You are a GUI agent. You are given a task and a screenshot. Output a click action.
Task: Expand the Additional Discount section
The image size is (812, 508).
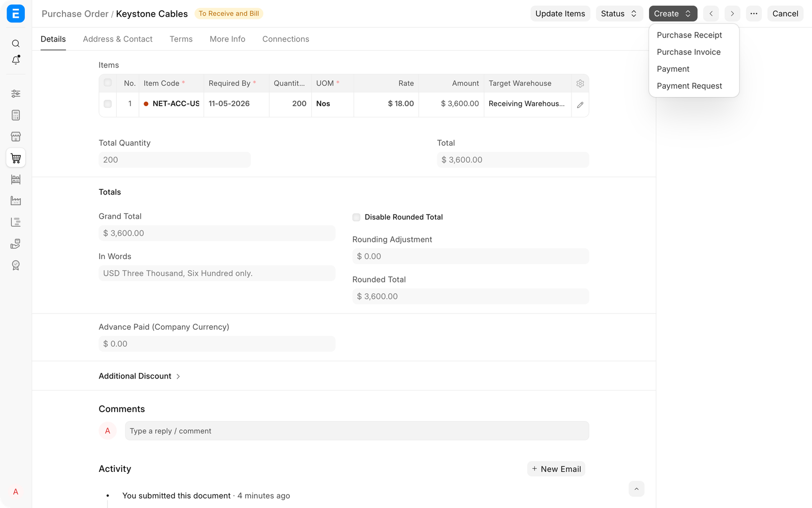coord(140,376)
